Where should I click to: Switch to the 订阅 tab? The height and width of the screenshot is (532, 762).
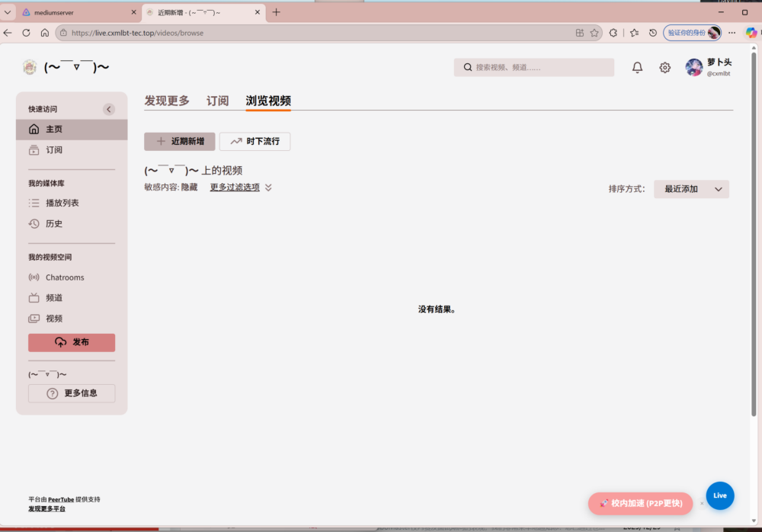click(217, 101)
